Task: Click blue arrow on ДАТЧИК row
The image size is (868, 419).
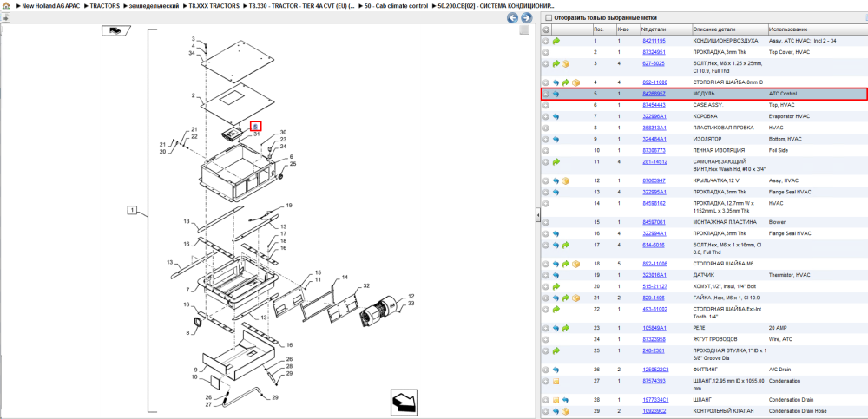Action: pyautogui.click(x=556, y=275)
